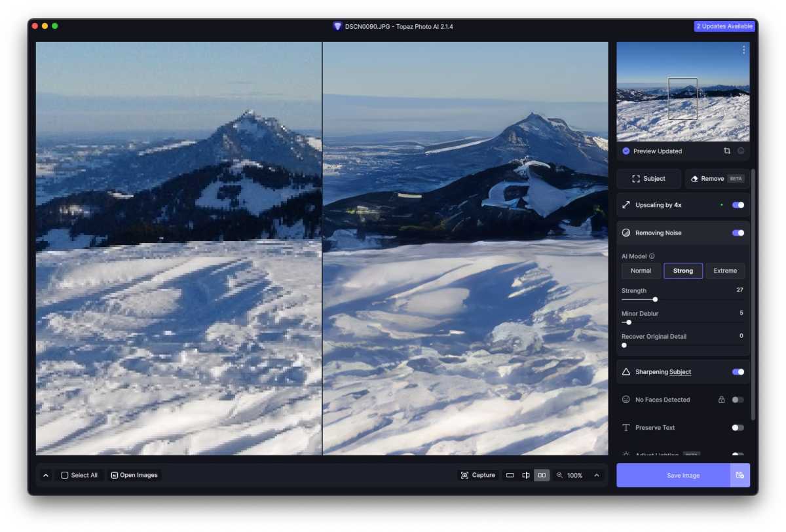Click the Subject selection button
Image resolution: width=786 pixels, height=532 pixels.
tap(649, 179)
